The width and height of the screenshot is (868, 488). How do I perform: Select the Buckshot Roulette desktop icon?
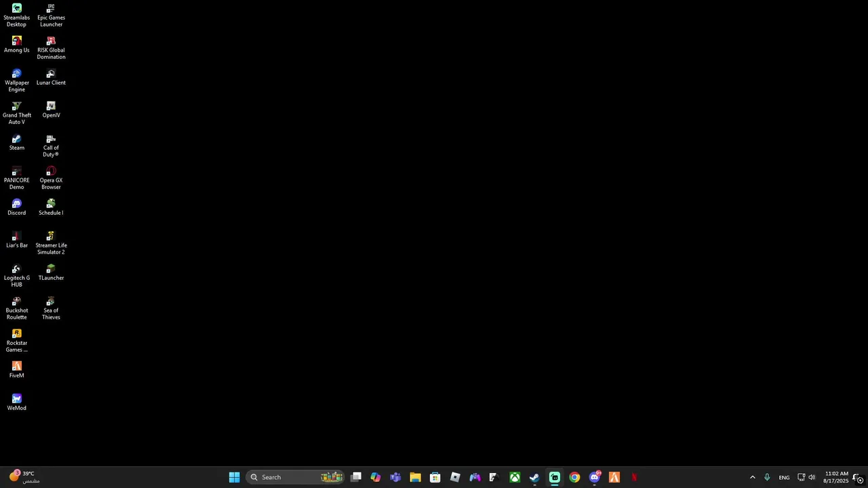tap(16, 308)
